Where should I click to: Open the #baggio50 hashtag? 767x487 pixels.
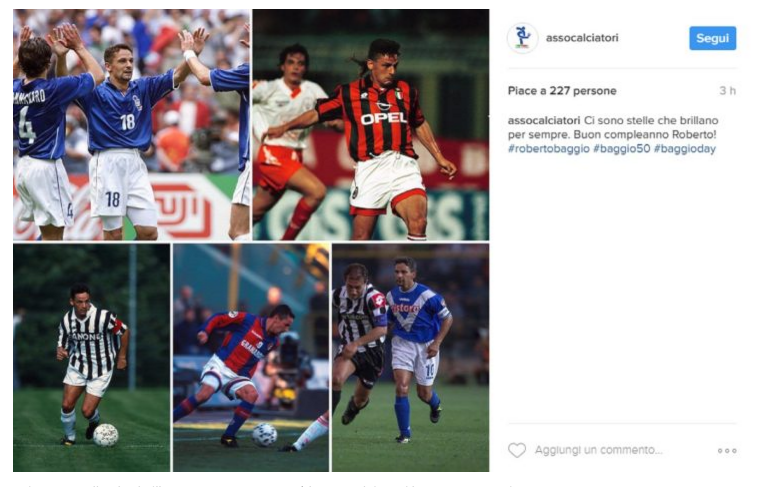pyautogui.click(x=621, y=149)
